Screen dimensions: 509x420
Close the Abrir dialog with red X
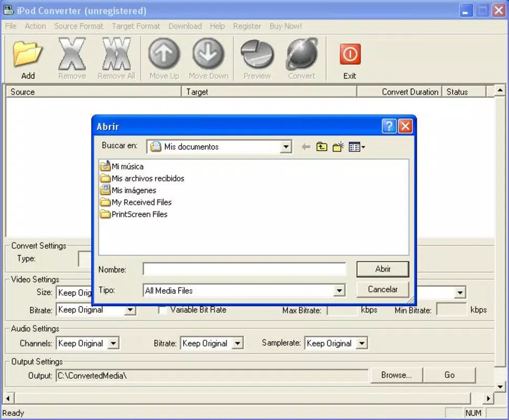[406, 126]
